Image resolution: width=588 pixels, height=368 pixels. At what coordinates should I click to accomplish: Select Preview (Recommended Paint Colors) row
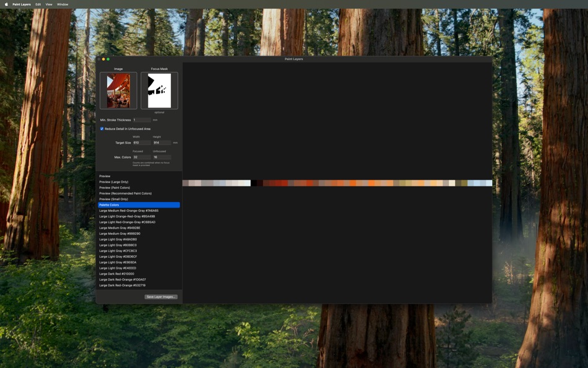[139, 193]
